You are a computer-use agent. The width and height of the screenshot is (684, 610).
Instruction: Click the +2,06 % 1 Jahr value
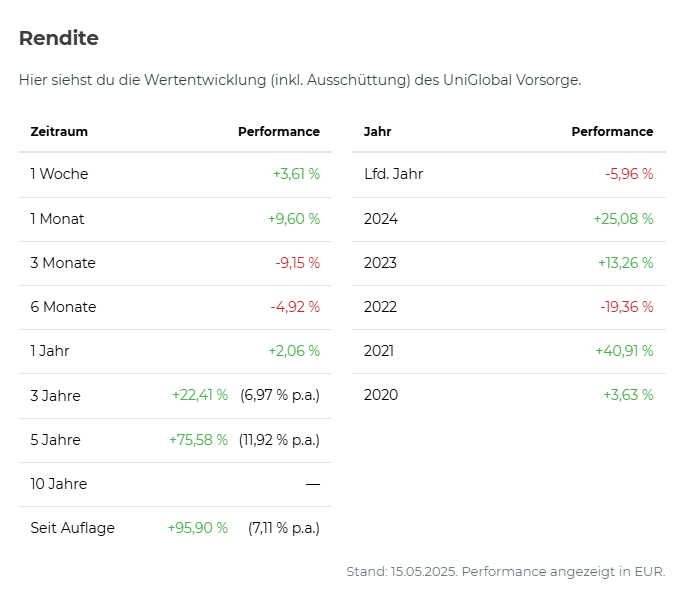tap(294, 351)
